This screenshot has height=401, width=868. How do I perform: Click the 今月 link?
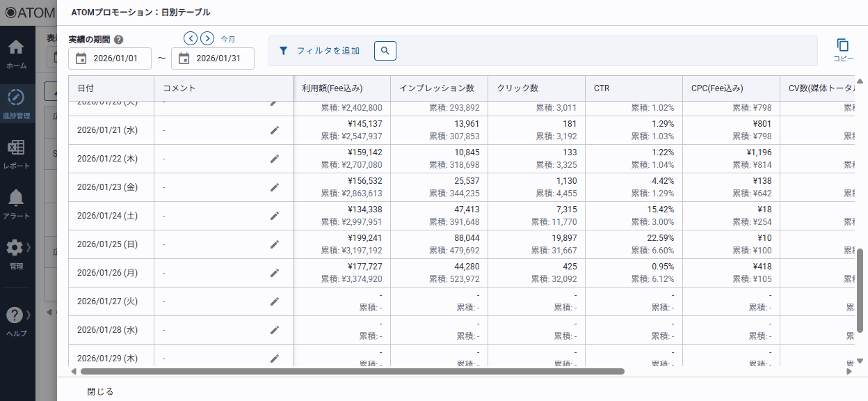coord(228,39)
